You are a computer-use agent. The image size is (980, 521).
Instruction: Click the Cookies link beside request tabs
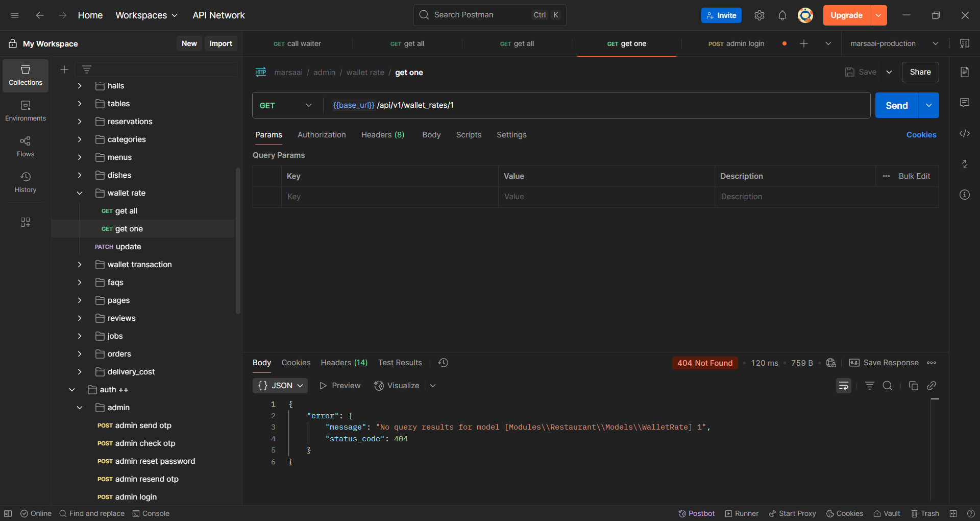pos(921,135)
